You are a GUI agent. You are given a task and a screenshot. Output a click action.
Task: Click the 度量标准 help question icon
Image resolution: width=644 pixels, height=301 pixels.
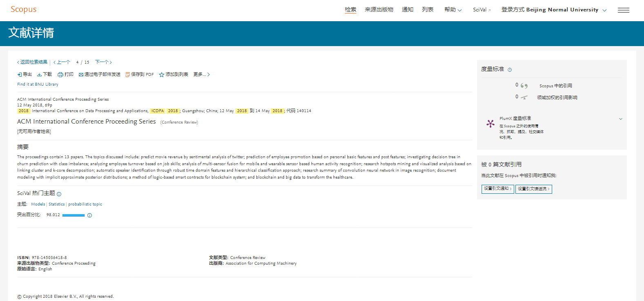(510, 70)
